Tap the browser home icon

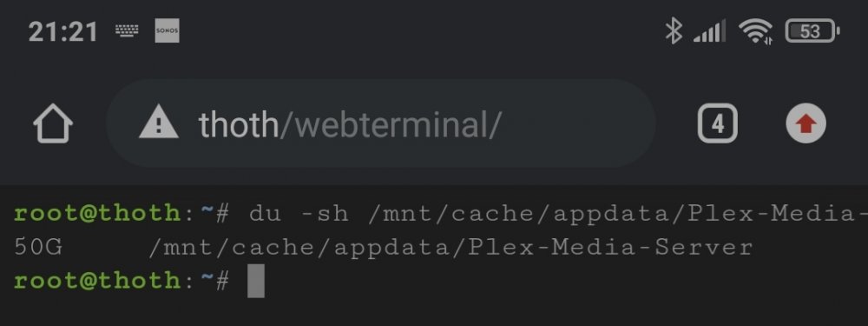pyautogui.click(x=53, y=124)
